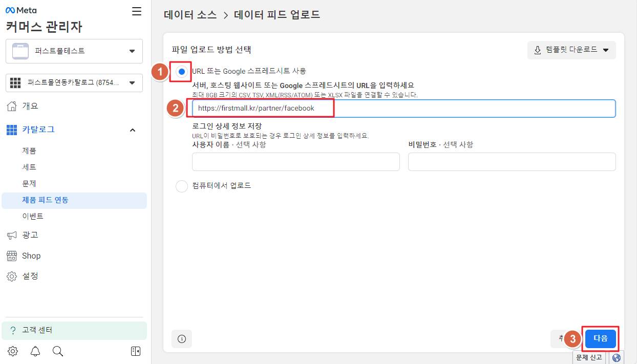Screen dimensions: 637x364
Task: Open the 제품 피드 연동 menu item
Action: [45, 200]
